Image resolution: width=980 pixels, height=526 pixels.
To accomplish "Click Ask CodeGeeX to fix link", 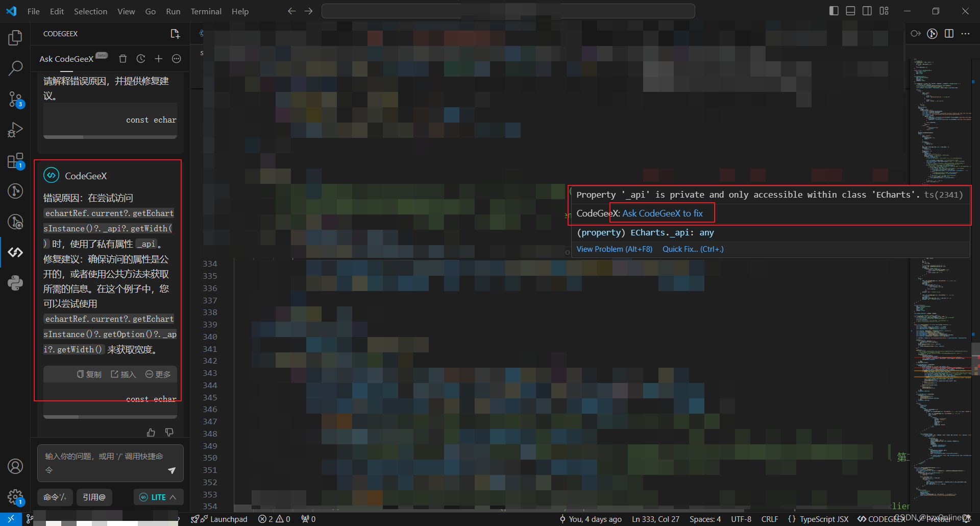I will click(x=663, y=213).
